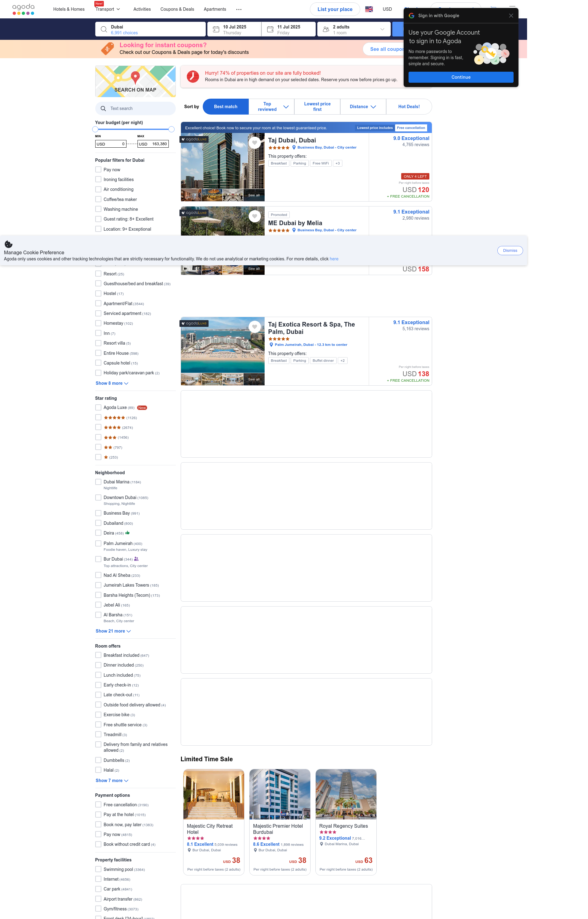
Task: Click the three-dots more menu icon
Action: [x=239, y=9]
